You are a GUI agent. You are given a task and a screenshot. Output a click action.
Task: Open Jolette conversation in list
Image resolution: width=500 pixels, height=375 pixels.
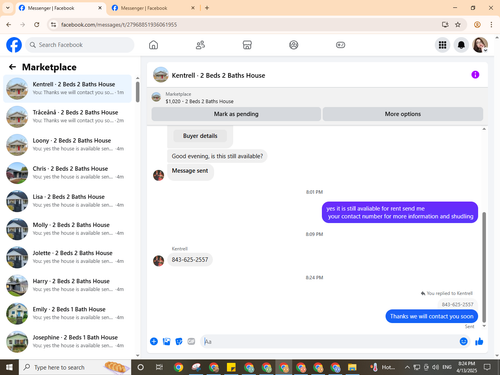67,257
